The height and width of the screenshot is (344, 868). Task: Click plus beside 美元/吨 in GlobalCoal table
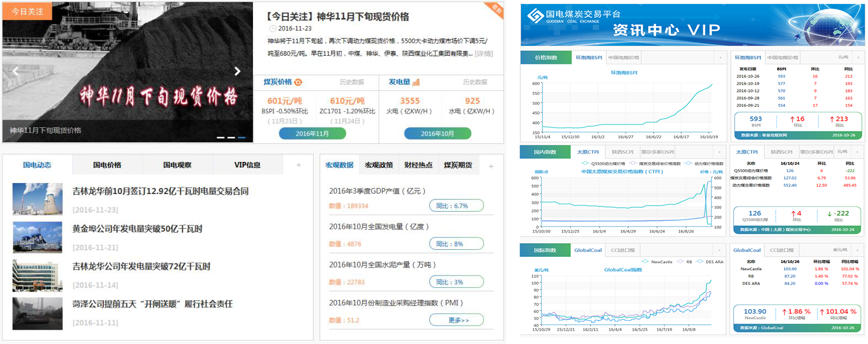tap(858, 250)
